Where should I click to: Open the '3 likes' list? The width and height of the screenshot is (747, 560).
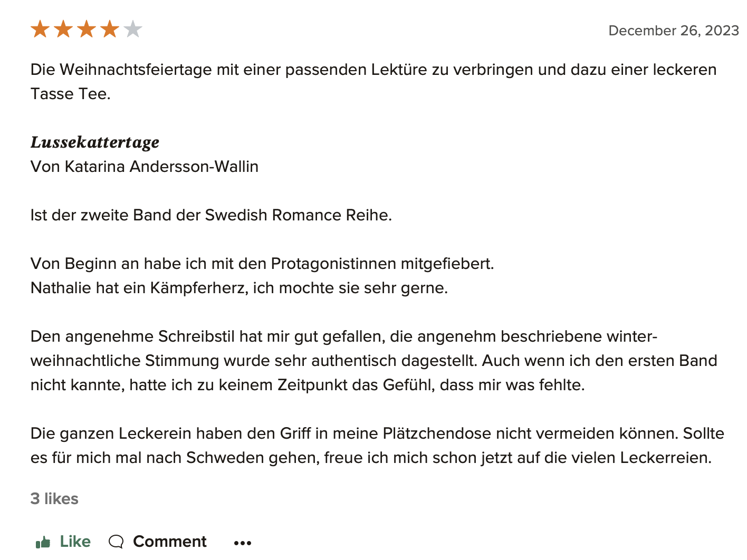point(54,498)
